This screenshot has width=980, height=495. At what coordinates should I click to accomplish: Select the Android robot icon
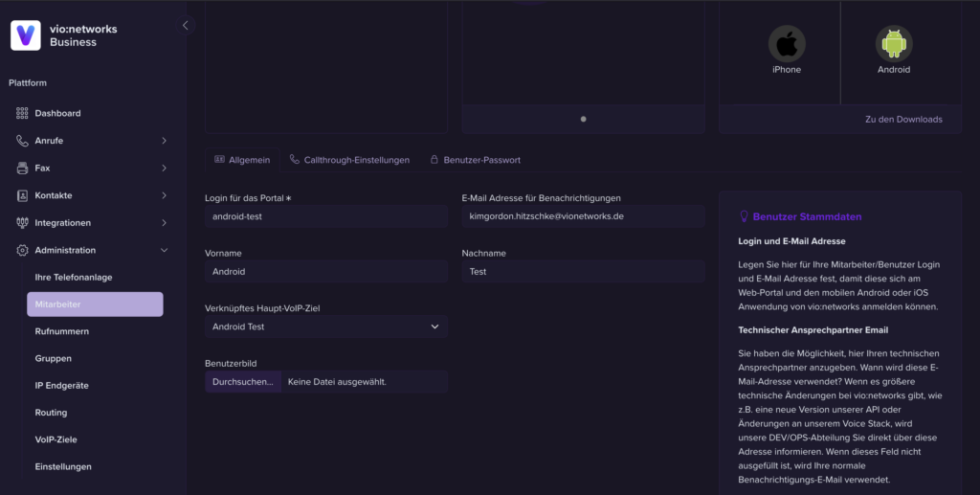coord(894,44)
